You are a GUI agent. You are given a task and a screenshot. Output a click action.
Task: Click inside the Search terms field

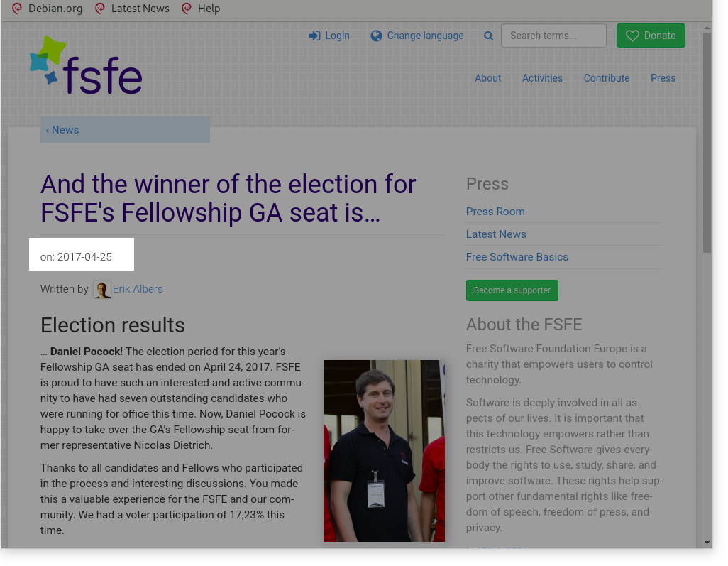tap(553, 35)
